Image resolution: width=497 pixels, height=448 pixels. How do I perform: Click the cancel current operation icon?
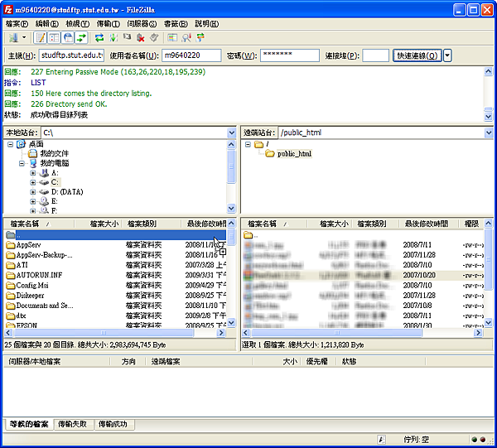(x=127, y=38)
